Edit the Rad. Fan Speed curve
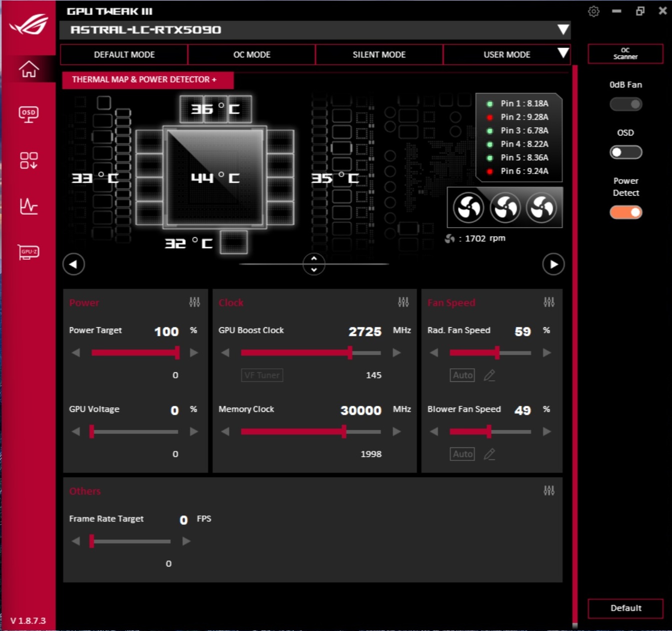 pos(489,375)
